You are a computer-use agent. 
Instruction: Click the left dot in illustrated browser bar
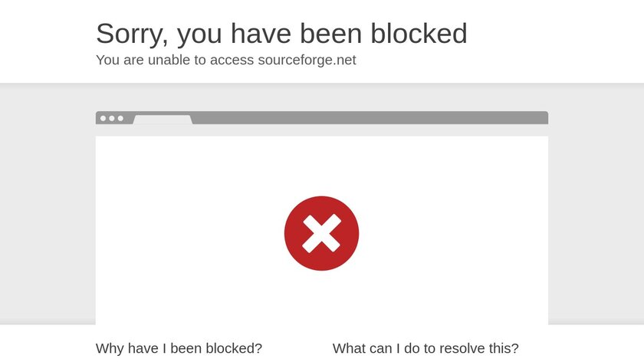[x=103, y=118]
